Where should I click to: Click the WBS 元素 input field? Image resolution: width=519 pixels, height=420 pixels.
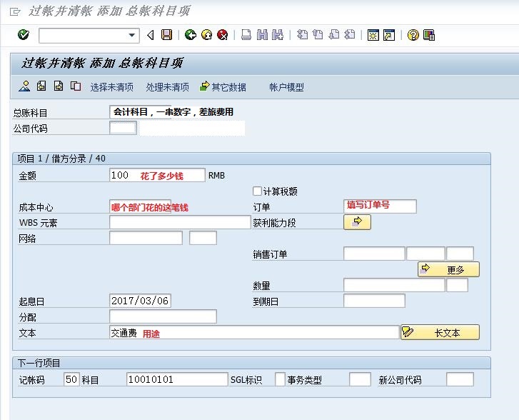point(180,222)
